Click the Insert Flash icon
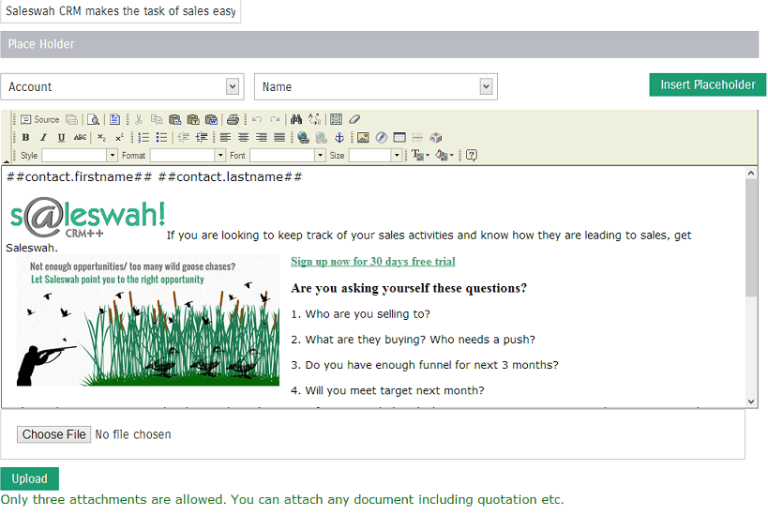The image size is (768, 516). (x=382, y=138)
